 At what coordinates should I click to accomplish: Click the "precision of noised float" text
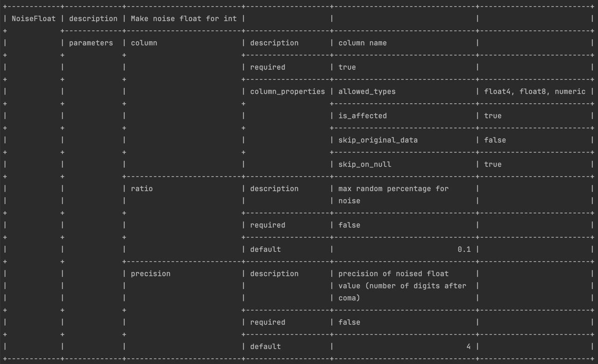393,274
